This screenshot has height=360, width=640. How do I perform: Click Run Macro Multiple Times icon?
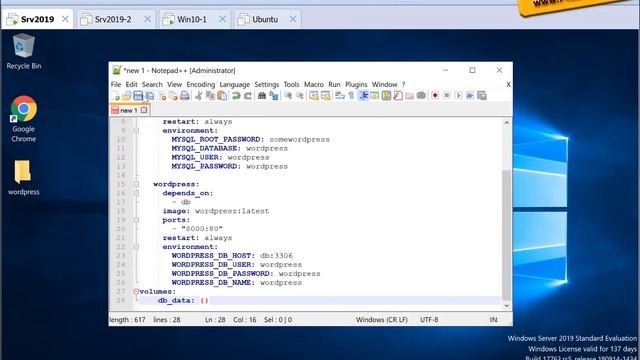point(470,96)
